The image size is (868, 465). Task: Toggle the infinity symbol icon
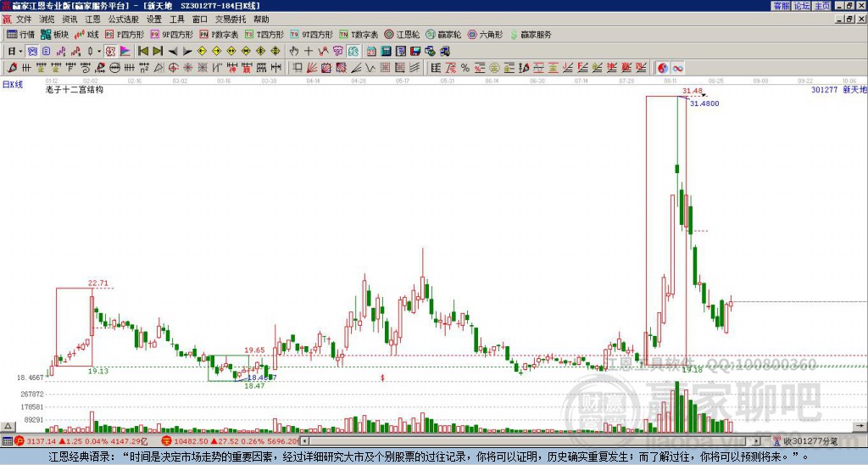[677, 68]
